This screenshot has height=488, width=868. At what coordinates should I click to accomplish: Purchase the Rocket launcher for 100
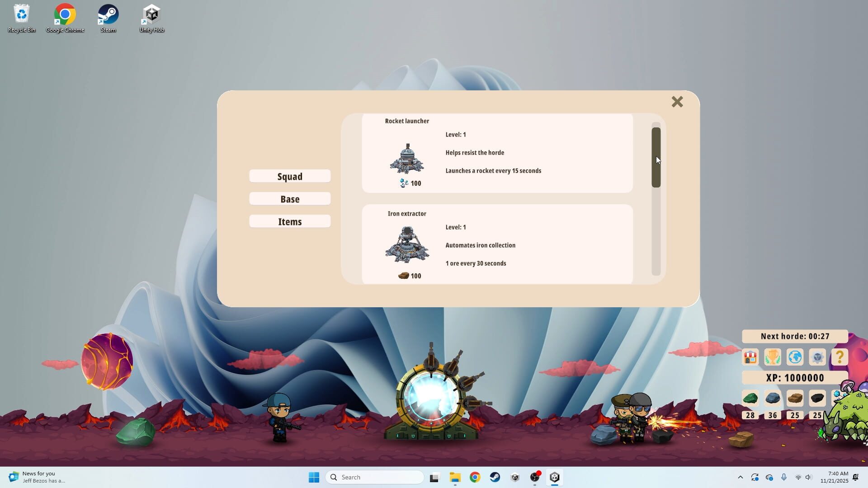point(409,183)
